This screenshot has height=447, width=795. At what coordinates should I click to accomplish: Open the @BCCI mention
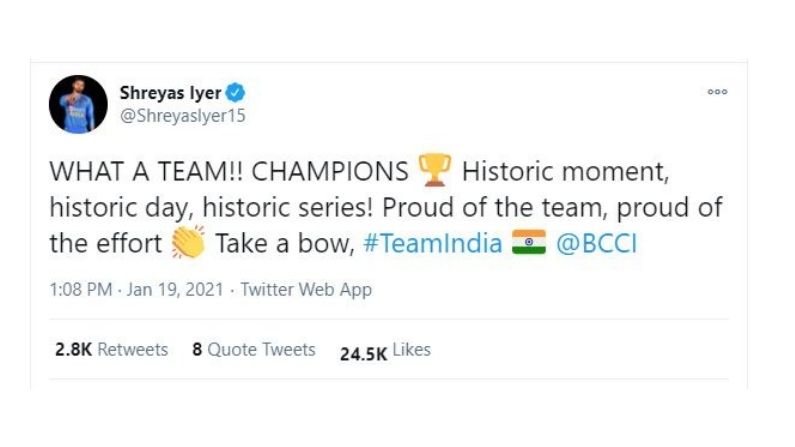(596, 243)
